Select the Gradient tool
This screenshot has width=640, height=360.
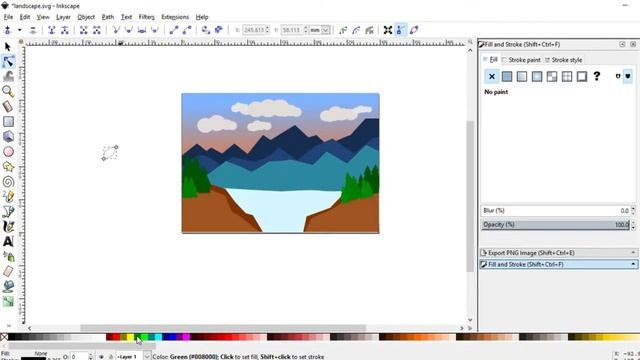point(8,302)
